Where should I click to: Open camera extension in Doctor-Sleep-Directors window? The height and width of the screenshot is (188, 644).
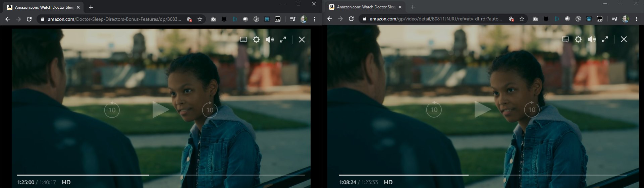pos(213,19)
